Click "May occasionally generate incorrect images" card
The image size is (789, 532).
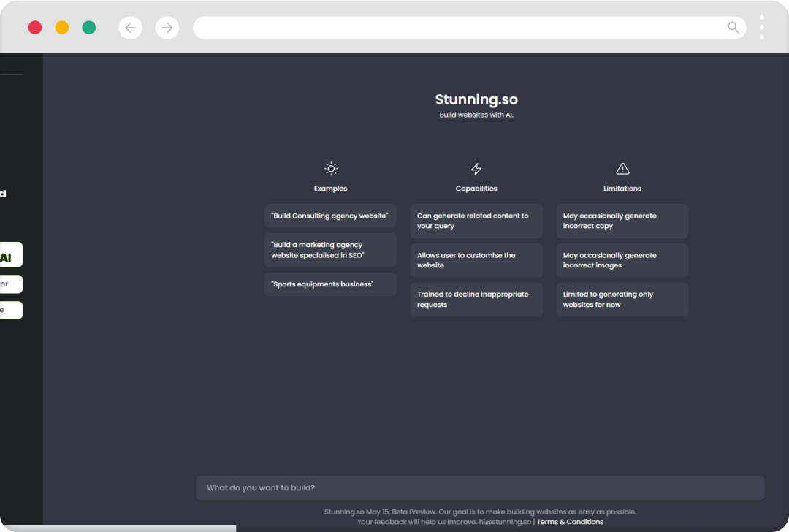point(622,260)
